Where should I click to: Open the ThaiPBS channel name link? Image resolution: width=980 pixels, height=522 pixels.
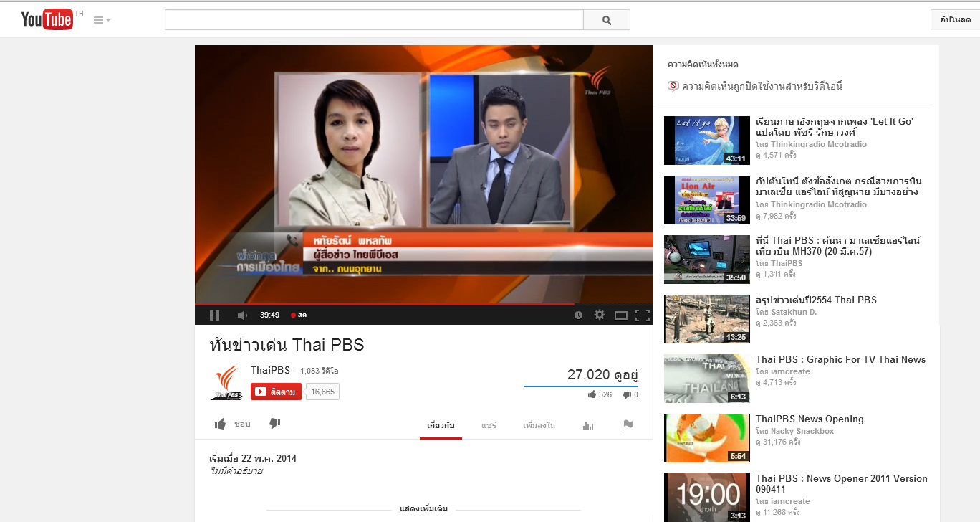(x=270, y=370)
